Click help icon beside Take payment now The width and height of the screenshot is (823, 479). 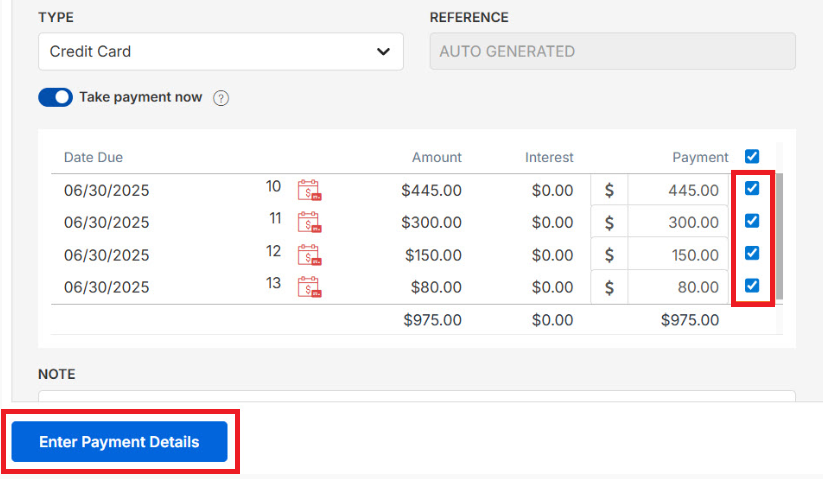click(x=222, y=98)
